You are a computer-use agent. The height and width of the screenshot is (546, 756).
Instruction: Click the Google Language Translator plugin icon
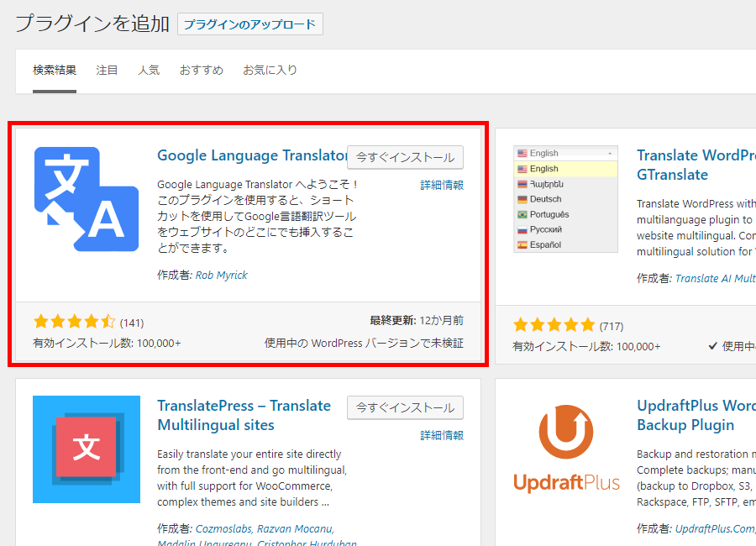[x=87, y=199]
